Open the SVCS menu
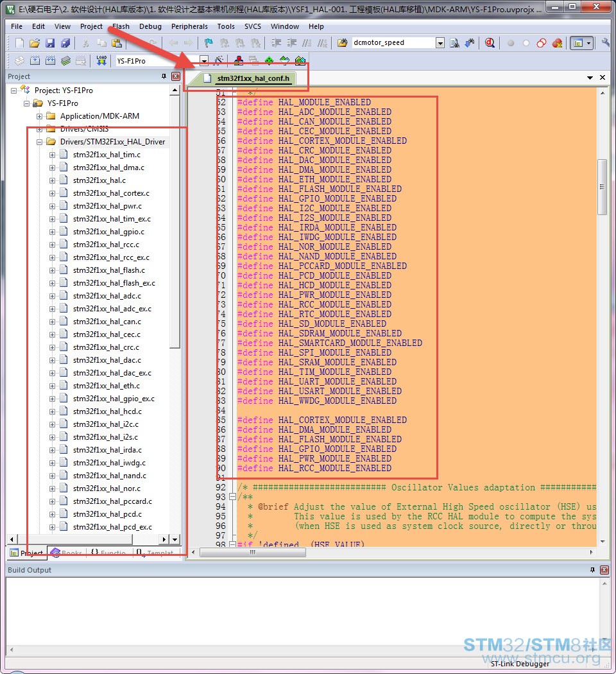 point(253,26)
